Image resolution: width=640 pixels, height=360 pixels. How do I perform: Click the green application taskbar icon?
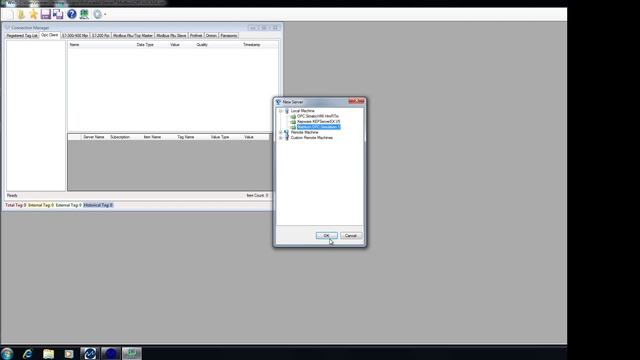(x=131, y=353)
